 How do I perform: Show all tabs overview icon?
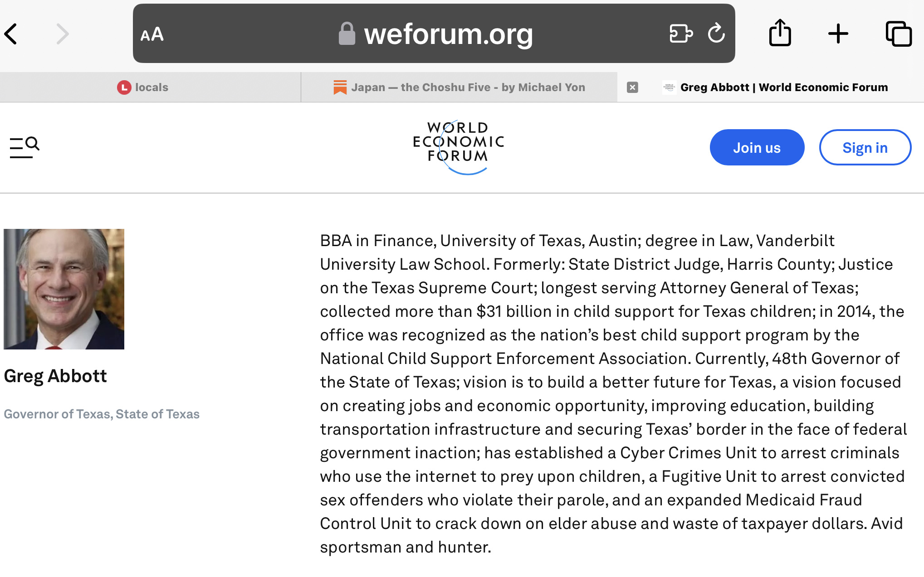click(899, 34)
